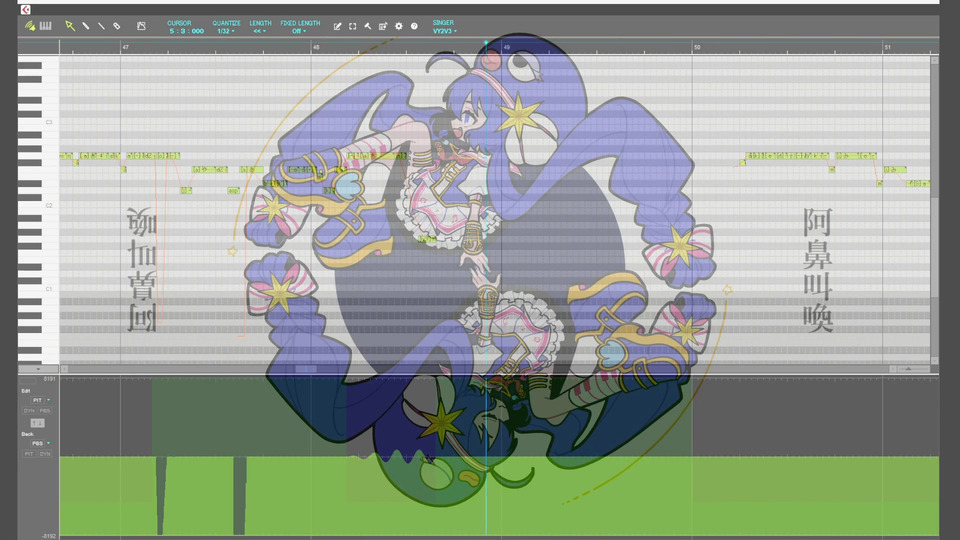The width and height of the screenshot is (960, 540).
Task: Select DYN under the Back section
Action: pos(45,454)
